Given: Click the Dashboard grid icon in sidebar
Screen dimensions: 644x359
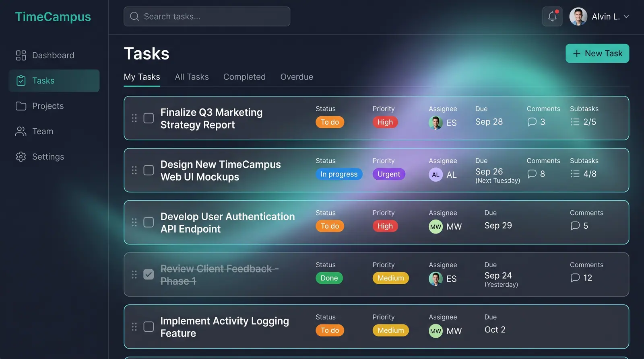Looking at the screenshot, I should (21, 55).
